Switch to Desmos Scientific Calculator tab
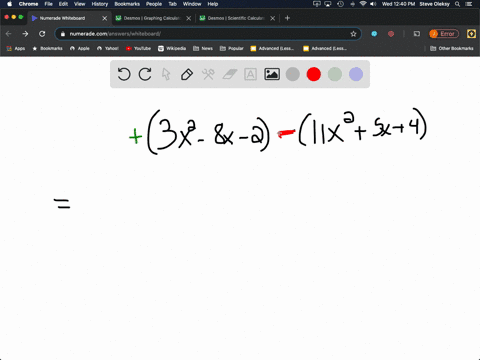 coord(236,18)
